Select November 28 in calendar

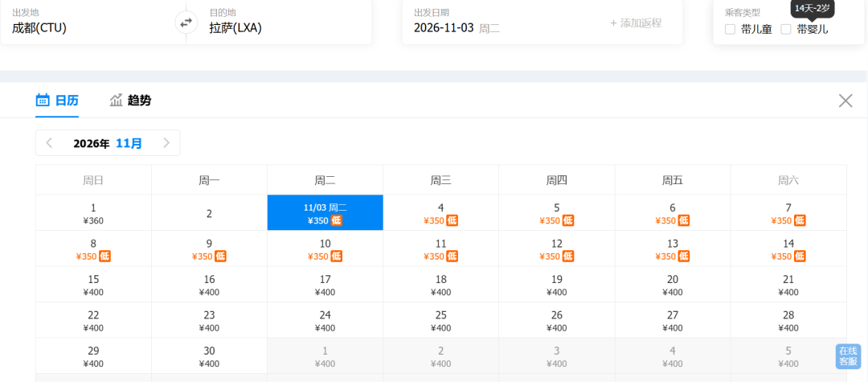(788, 321)
